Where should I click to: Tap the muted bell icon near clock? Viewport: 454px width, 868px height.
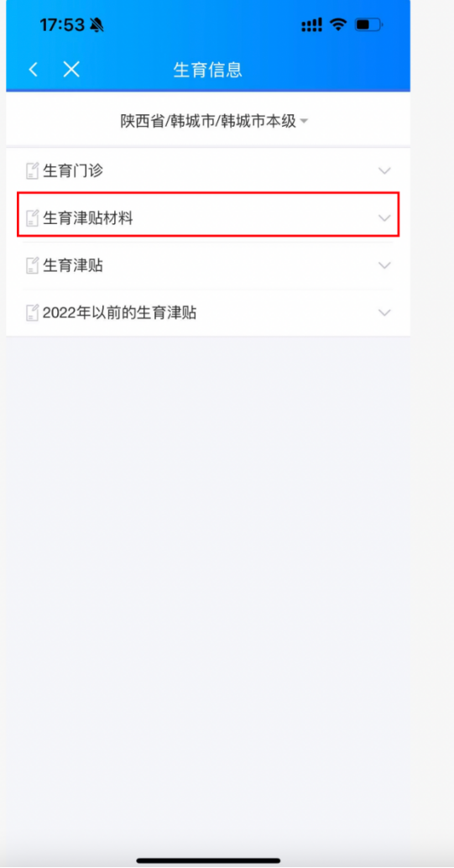(x=97, y=25)
